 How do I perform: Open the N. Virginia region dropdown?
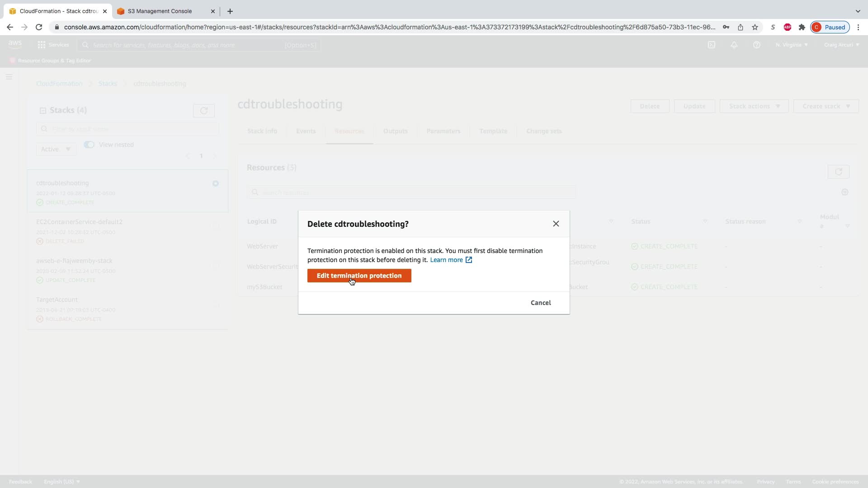[791, 45]
